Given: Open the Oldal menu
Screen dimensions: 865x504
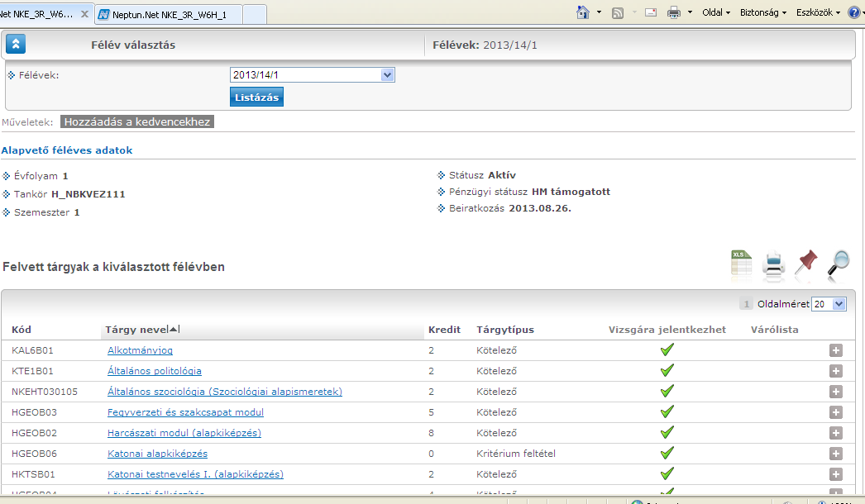Looking at the screenshot, I should 716,12.
